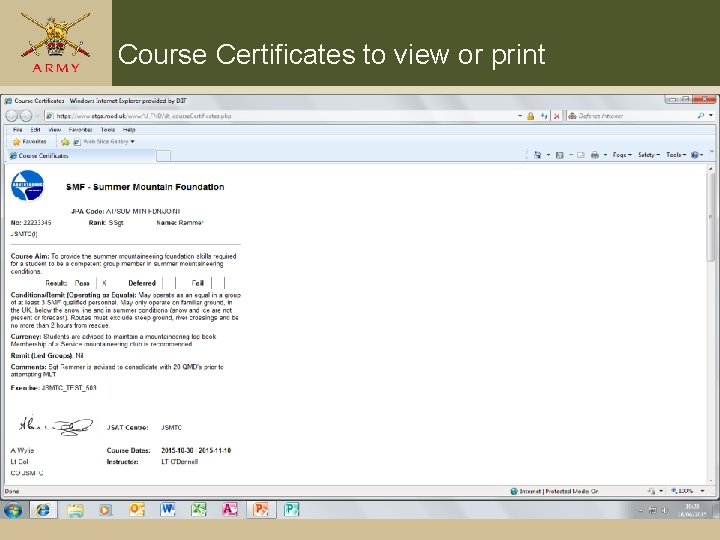720x540 pixels.
Task: Click the volume speaker tray icon
Action: (x=664, y=510)
